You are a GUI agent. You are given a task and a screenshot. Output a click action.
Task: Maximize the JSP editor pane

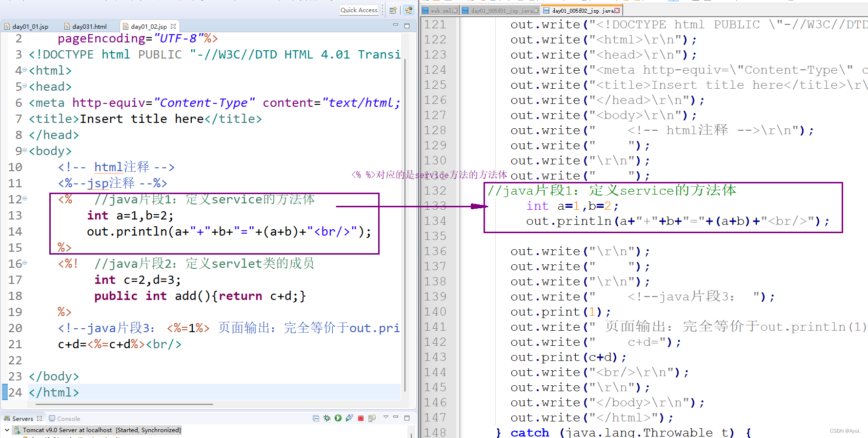[x=407, y=25]
